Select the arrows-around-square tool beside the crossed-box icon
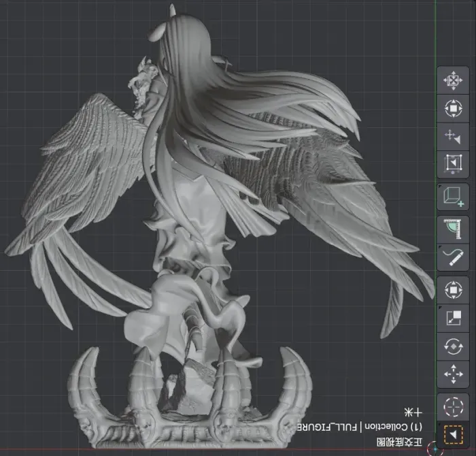This screenshot has width=476, height=456. [454, 108]
